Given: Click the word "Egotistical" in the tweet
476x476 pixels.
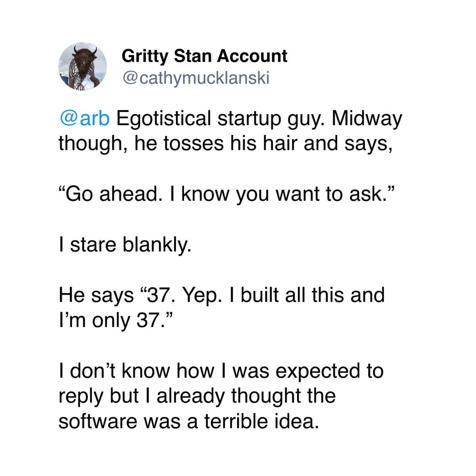Looking at the screenshot, I should tap(163, 118).
